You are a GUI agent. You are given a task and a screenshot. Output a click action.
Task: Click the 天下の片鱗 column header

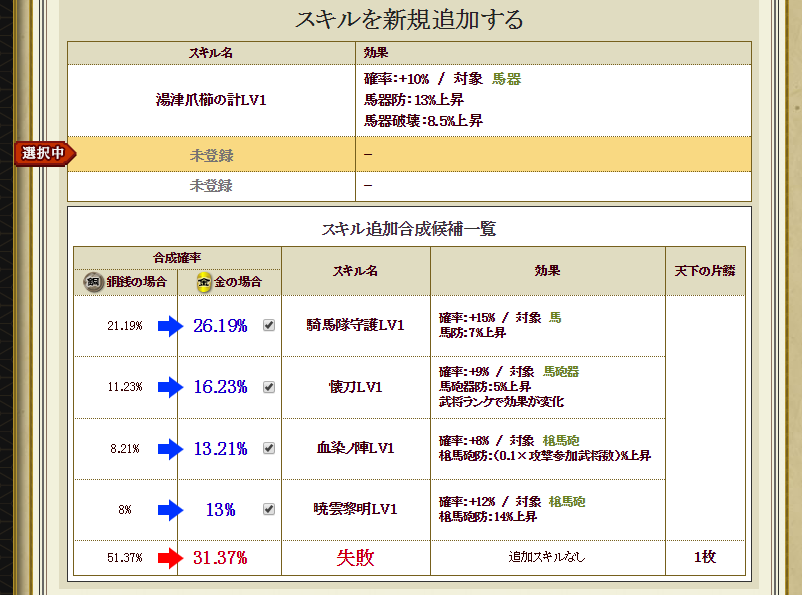tap(705, 271)
